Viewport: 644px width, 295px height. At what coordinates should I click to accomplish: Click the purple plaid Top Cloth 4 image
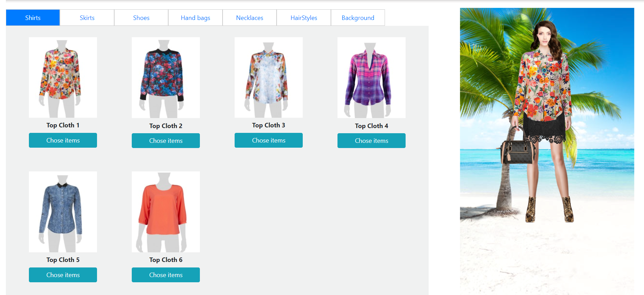372,77
